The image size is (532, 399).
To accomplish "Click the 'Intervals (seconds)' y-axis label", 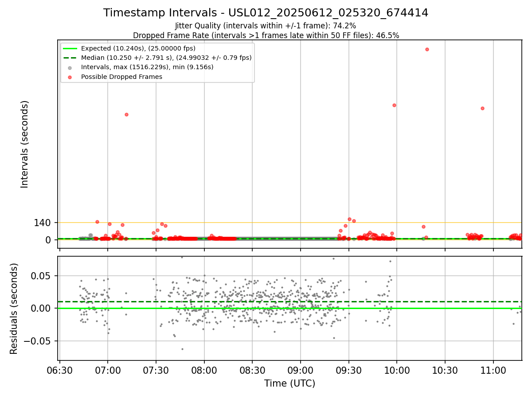I will (25, 144).
